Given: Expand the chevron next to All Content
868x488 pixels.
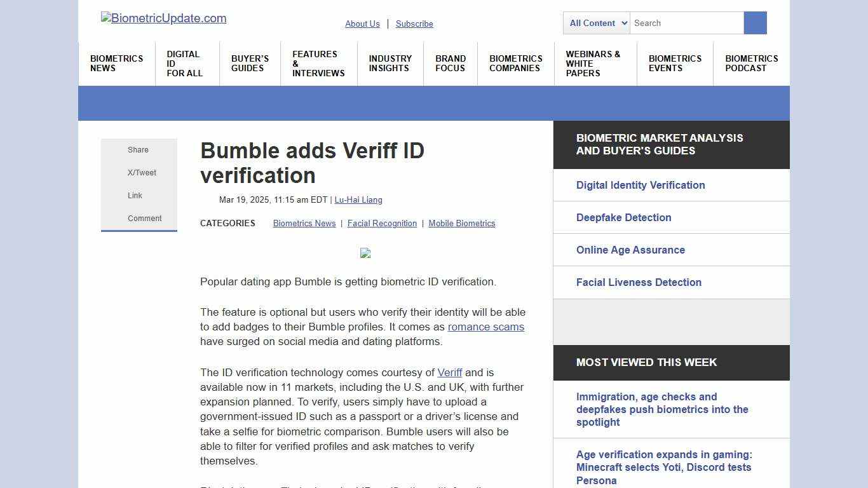Looking at the screenshot, I should 625,23.
